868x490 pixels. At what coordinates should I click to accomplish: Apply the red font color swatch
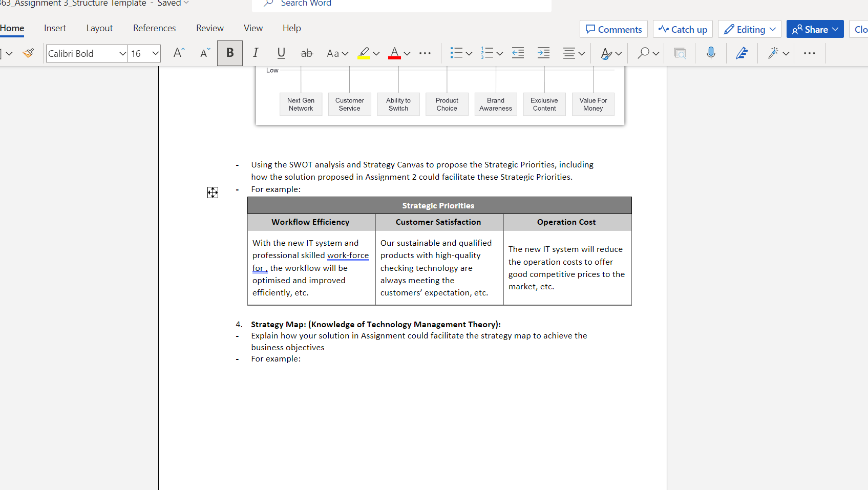[394, 53]
